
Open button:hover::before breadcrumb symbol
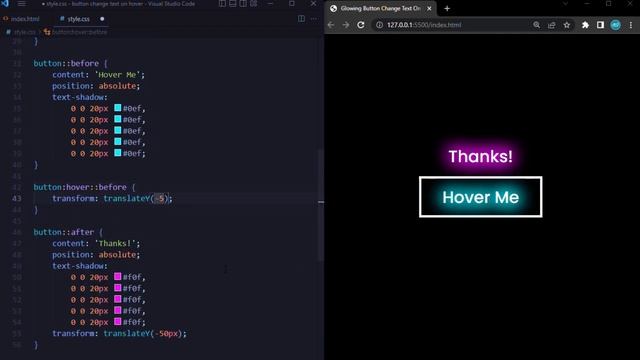(x=80, y=32)
